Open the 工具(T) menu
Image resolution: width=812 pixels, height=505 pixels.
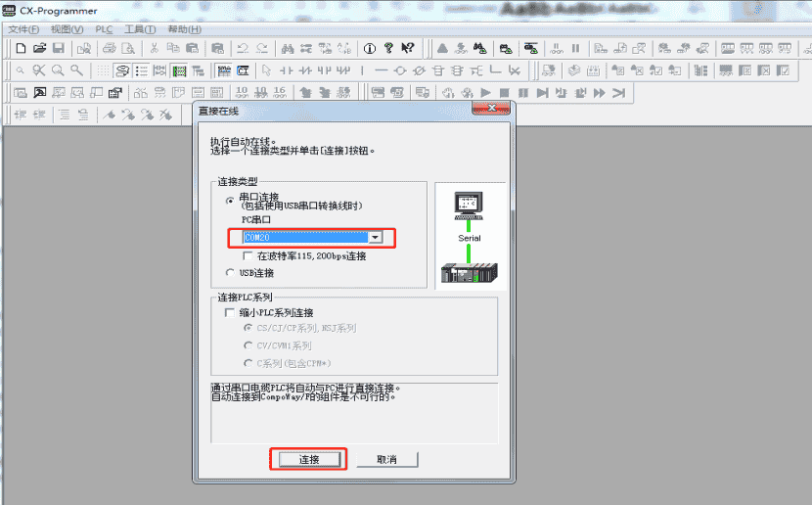point(140,29)
